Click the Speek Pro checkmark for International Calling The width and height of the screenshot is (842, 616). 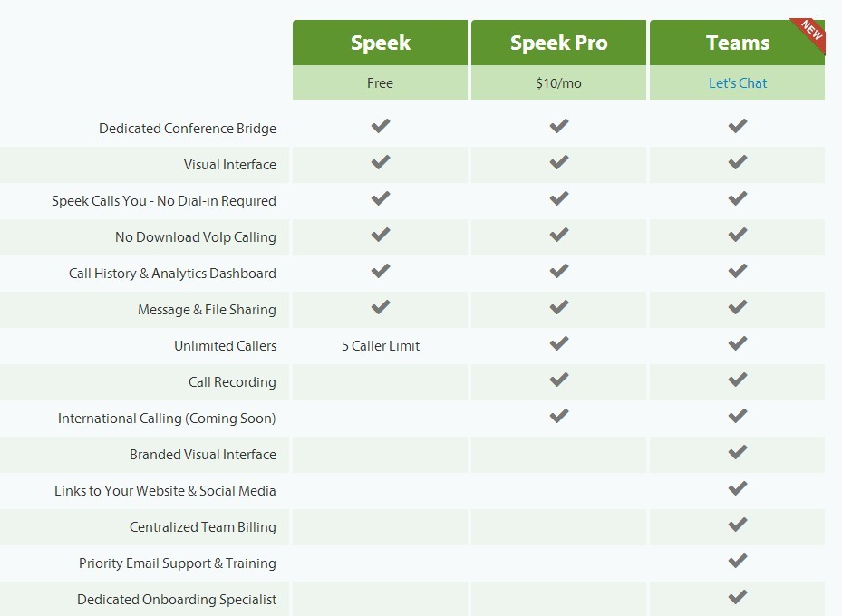[x=558, y=416]
